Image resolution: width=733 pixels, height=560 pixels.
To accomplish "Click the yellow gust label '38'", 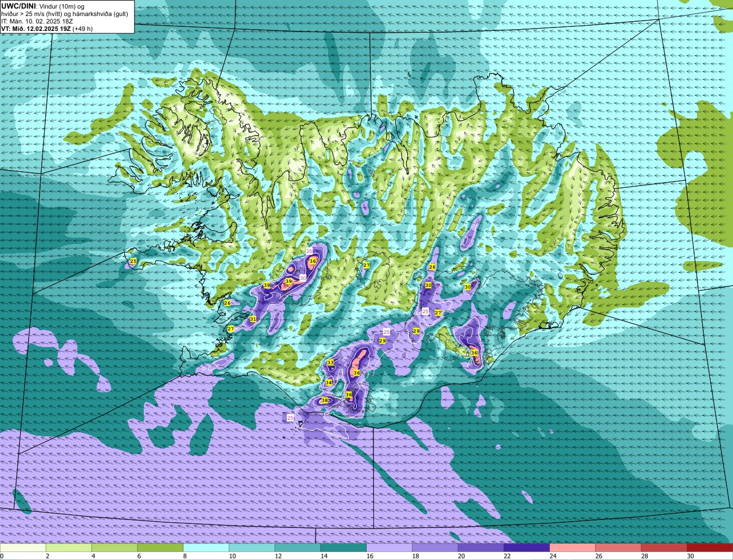I will click(x=324, y=400).
